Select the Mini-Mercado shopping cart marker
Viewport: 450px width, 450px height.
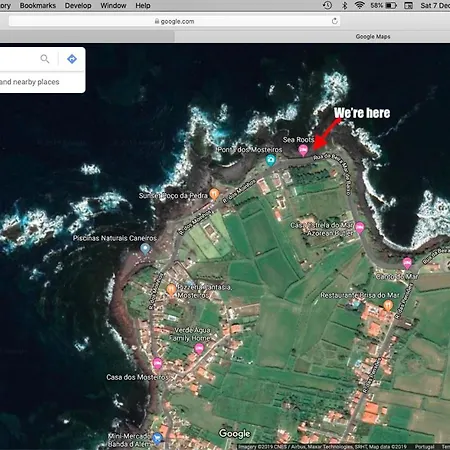[157, 438]
